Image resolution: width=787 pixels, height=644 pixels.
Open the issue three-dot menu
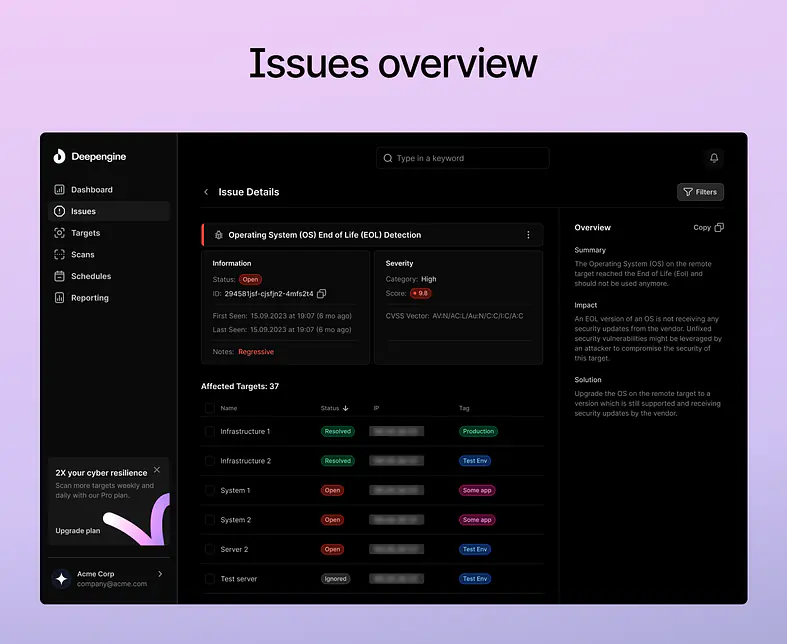(528, 235)
